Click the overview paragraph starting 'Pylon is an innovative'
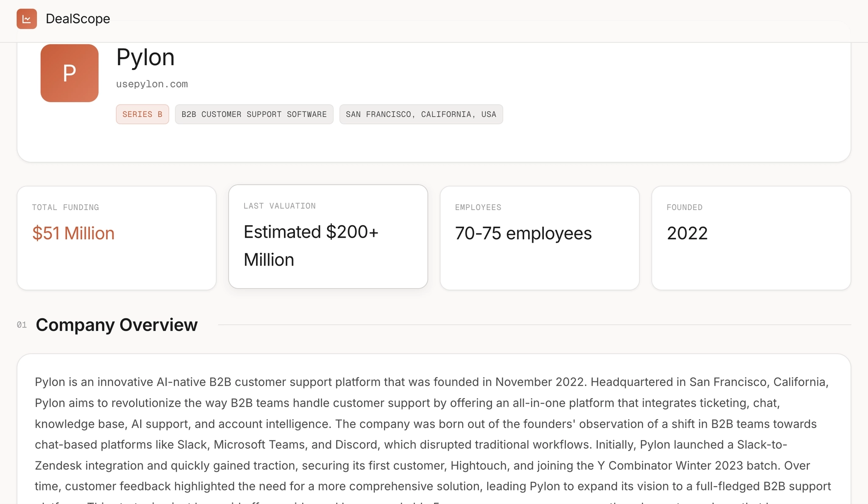This screenshot has height=504, width=868. coord(432,439)
